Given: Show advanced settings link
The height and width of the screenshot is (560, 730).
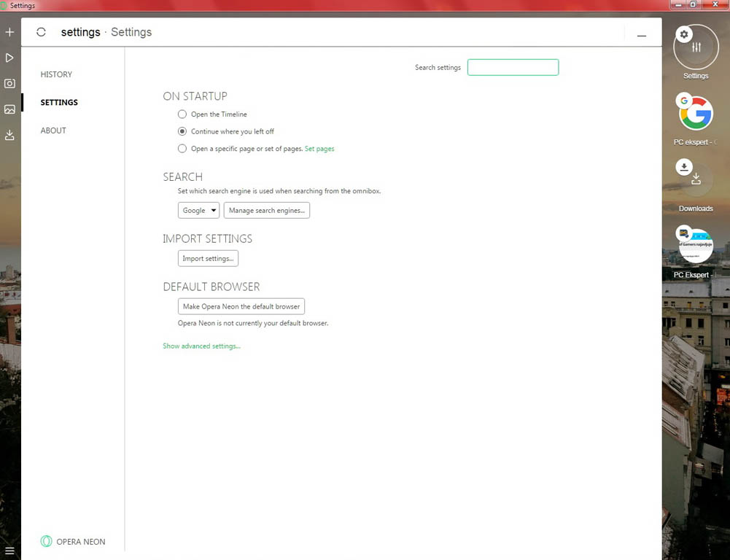Looking at the screenshot, I should point(201,346).
